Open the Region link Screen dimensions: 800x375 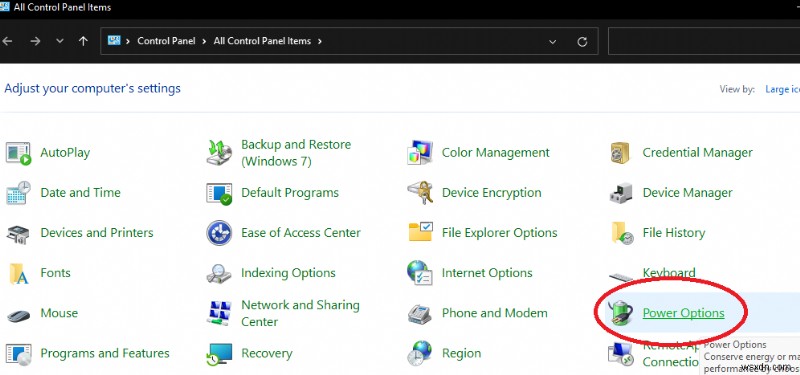(461, 354)
